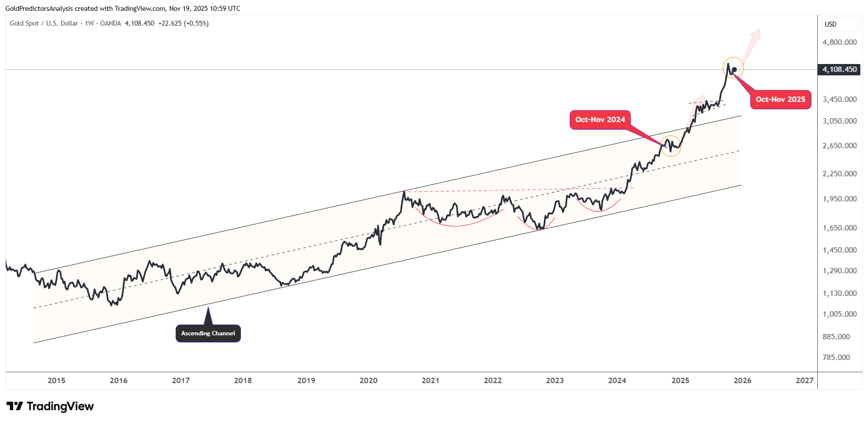Select the Ascending Channel annotation label

[x=208, y=333]
